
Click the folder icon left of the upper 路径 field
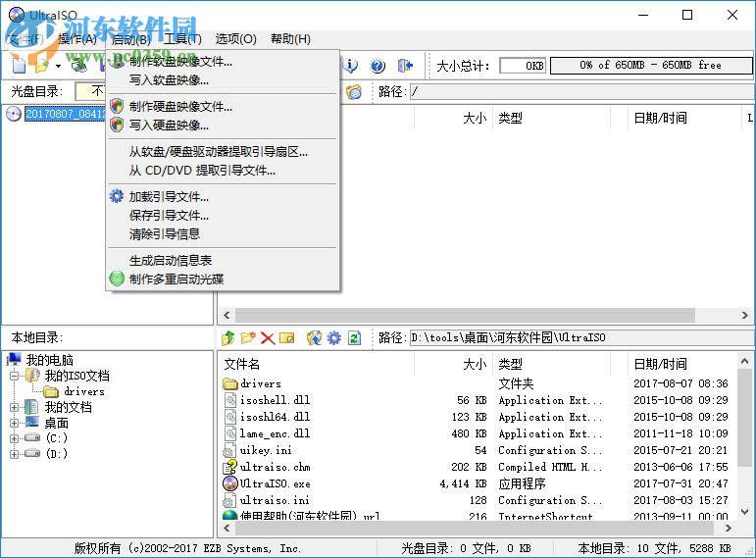click(354, 91)
